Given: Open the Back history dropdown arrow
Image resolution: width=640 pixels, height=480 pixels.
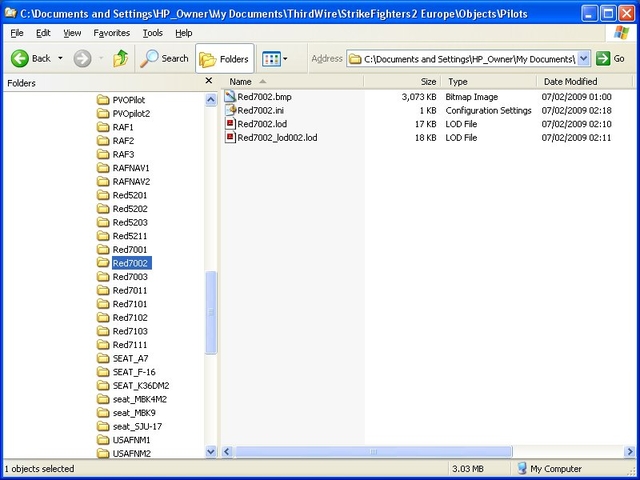Looking at the screenshot, I should (x=60, y=58).
